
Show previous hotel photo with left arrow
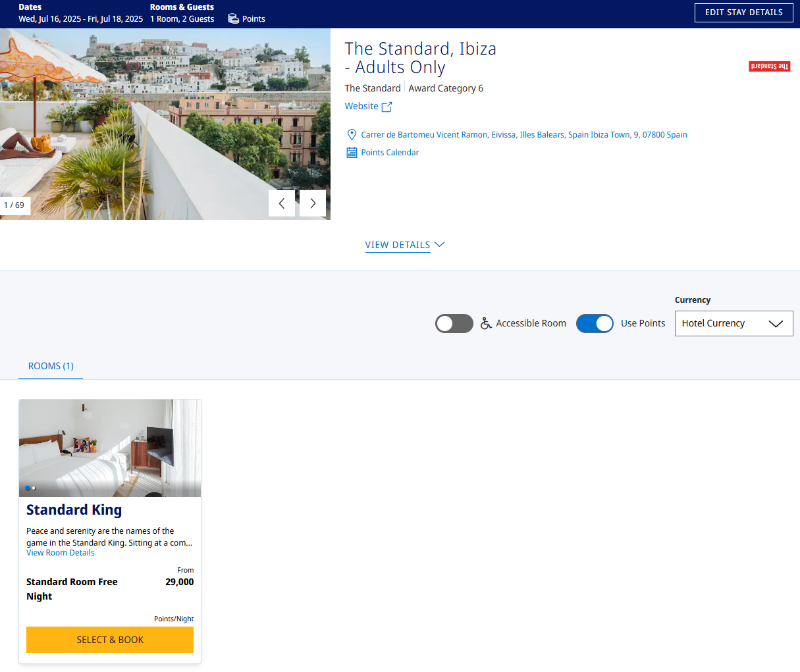[282, 203]
